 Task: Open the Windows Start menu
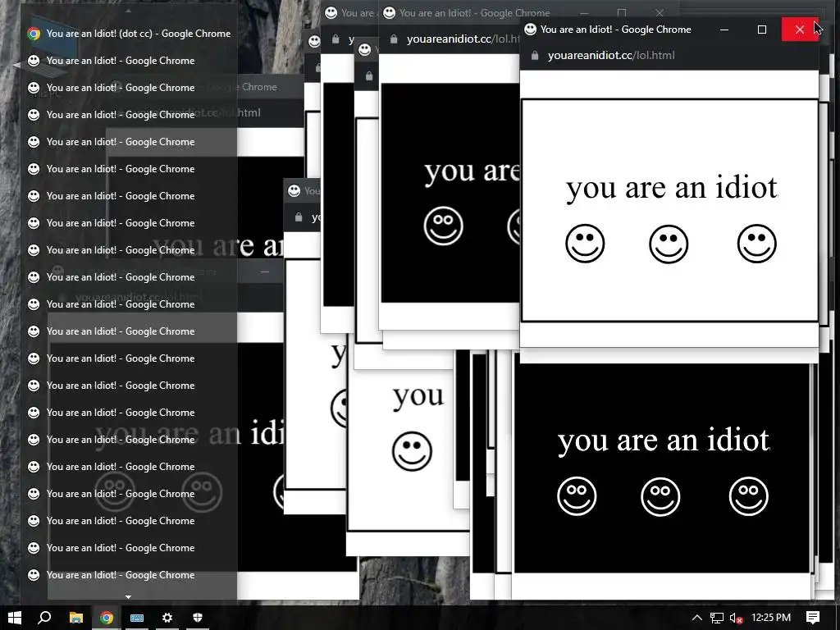coord(15,618)
